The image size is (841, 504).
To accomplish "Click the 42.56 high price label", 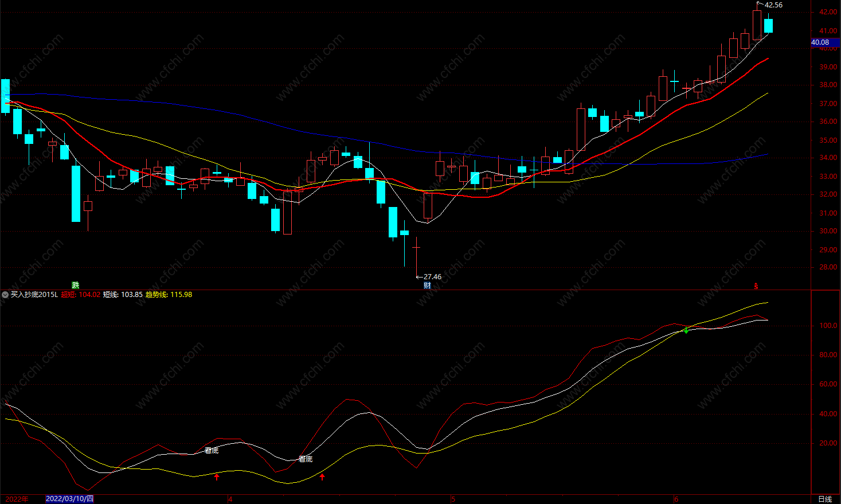I will (773, 5).
